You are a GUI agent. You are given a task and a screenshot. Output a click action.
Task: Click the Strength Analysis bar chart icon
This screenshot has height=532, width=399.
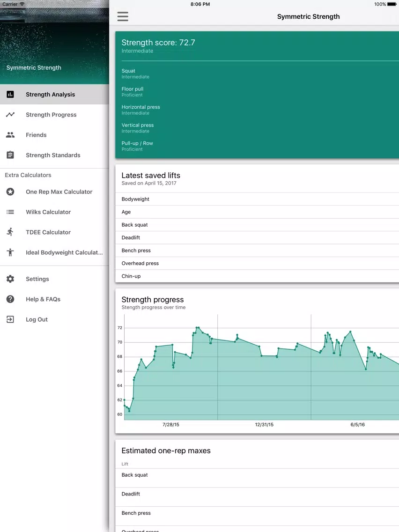click(x=10, y=94)
